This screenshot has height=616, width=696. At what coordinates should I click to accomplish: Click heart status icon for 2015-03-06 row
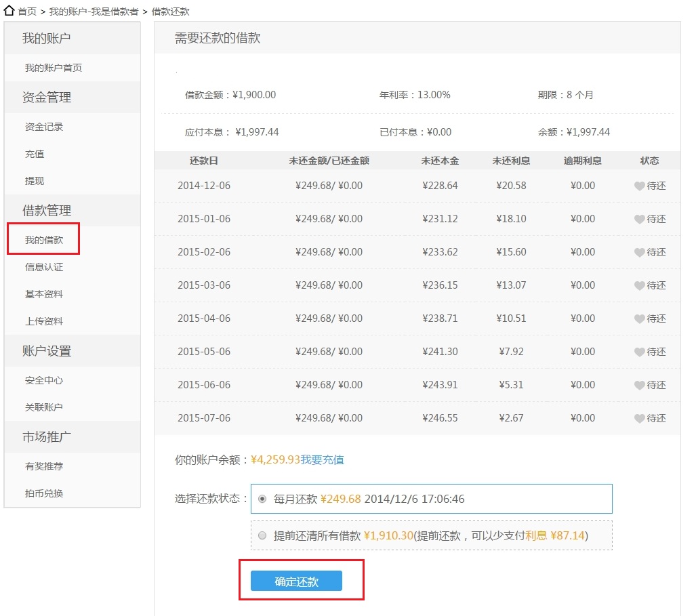point(639,286)
